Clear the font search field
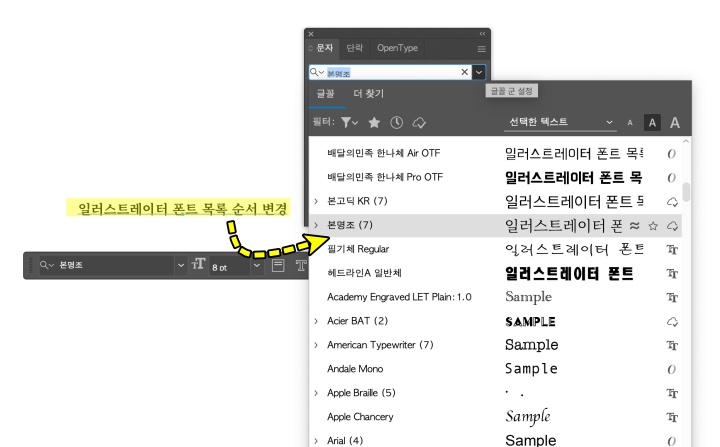The width and height of the screenshot is (720, 447). click(464, 72)
